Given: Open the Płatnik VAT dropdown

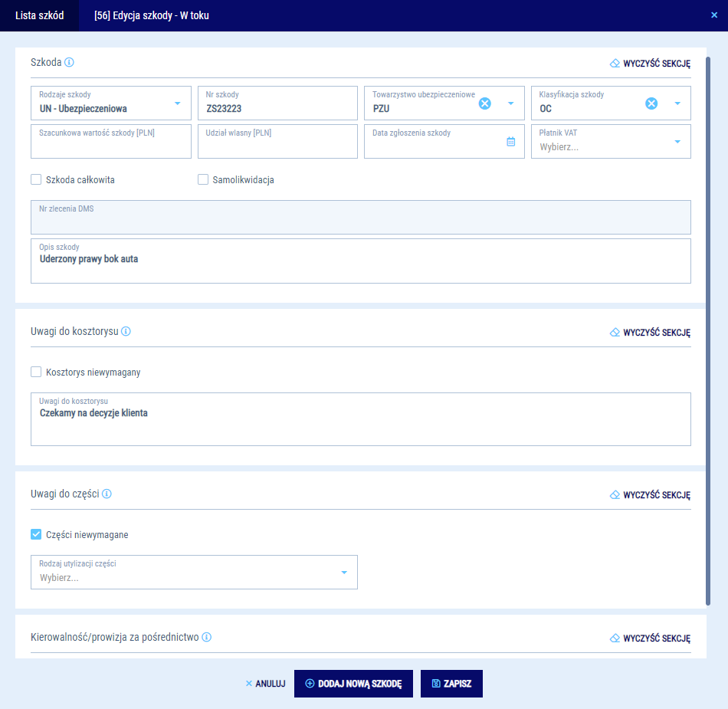Looking at the screenshot, I should [x=677, y=142].
